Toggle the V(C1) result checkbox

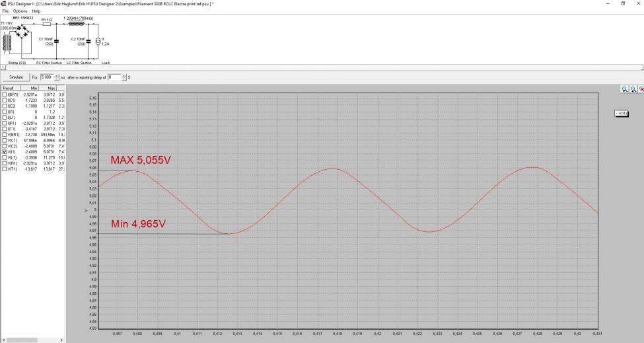click(x=5, y=141)
